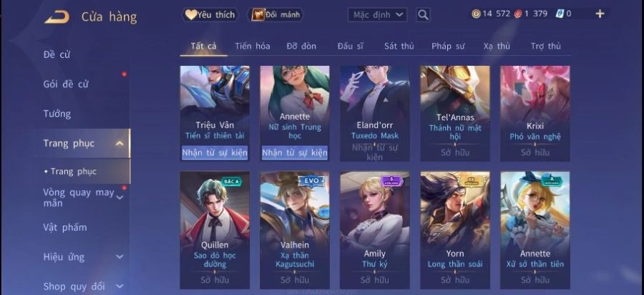Select the Eland'orr Tuxedo Mask skin card
Screen dimensions: 644x295
click(375, 113)
